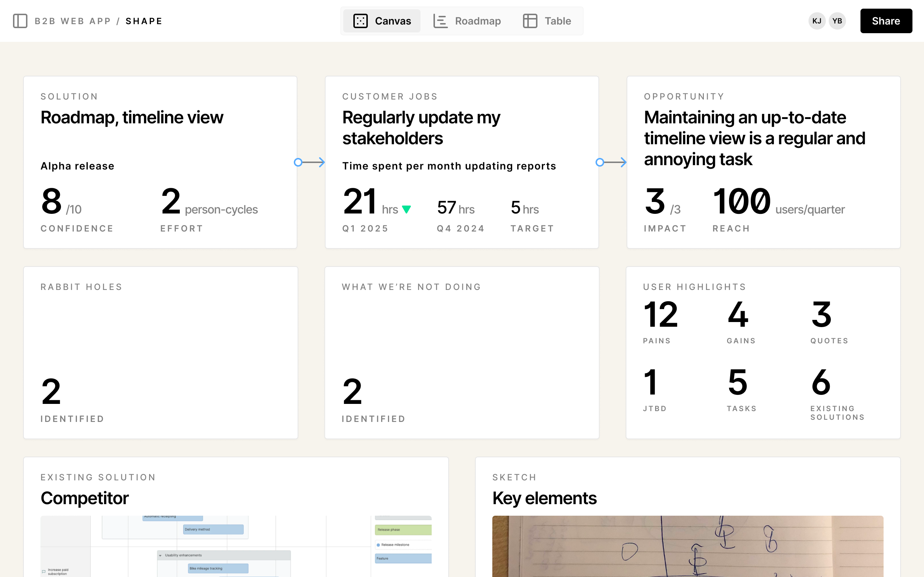Open the Competitor existing solution thumbnail
Screen dimensions: 924x577
[x=236, y=546]
